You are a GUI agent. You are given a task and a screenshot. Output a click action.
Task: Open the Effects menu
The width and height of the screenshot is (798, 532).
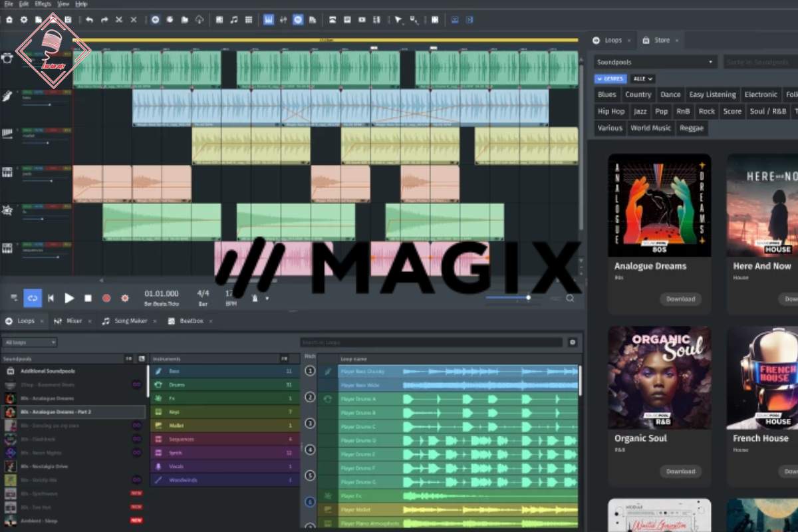[x=44, y=4]
